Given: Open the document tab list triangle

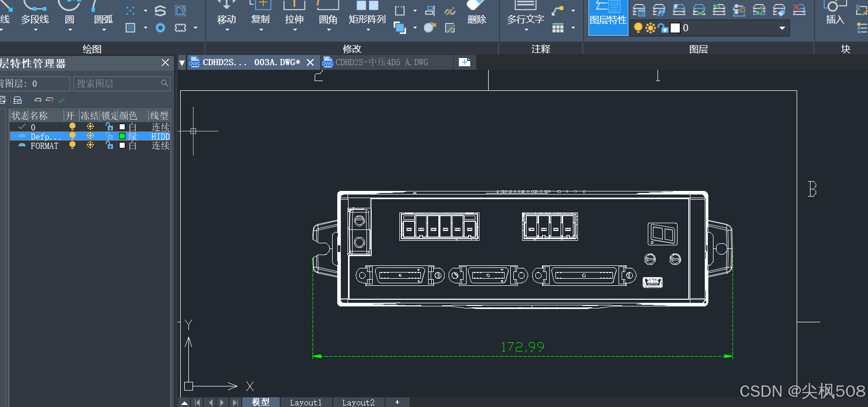Looking at the screenshot, I should click(x=182, y=63).
